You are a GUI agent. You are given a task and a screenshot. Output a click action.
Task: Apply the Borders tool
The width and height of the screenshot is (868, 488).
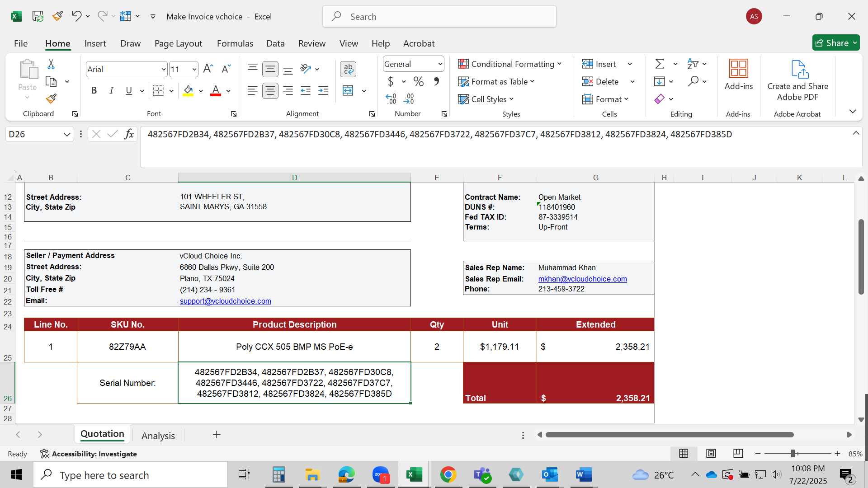click(158, 90)
